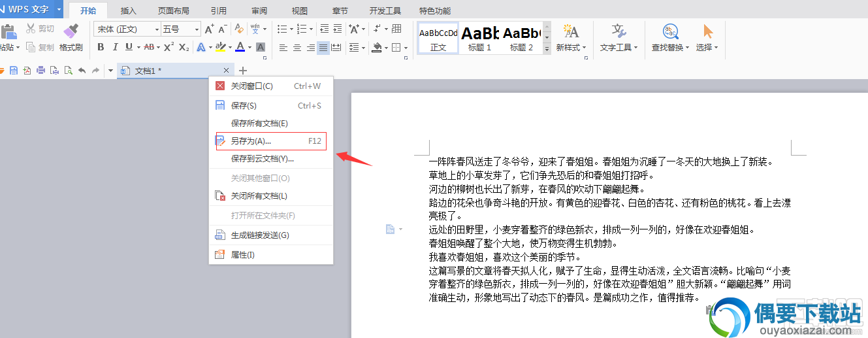Click the bulleted list icon
The height and width of the screenshot is (338, 868).
coord(281,29)
